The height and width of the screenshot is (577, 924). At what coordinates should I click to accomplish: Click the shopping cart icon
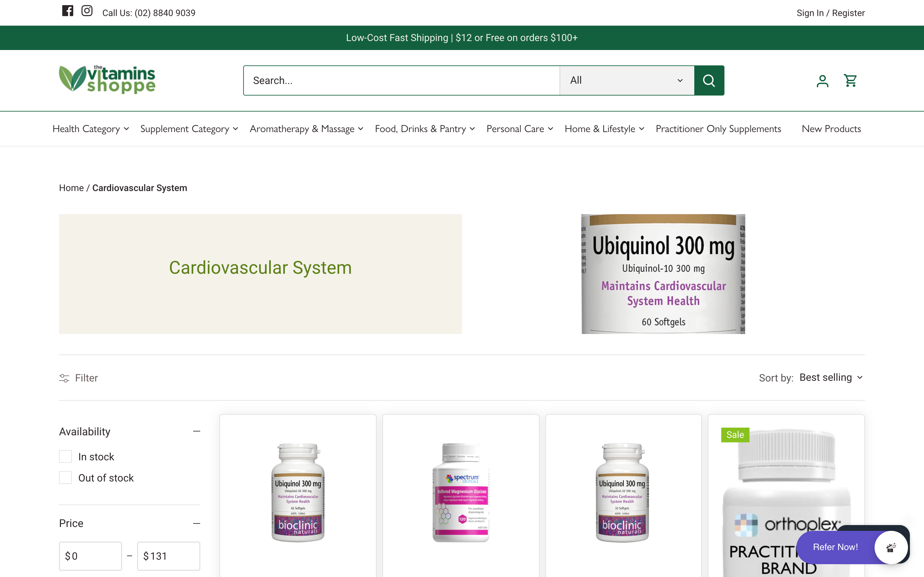click(x=850, y=80)
